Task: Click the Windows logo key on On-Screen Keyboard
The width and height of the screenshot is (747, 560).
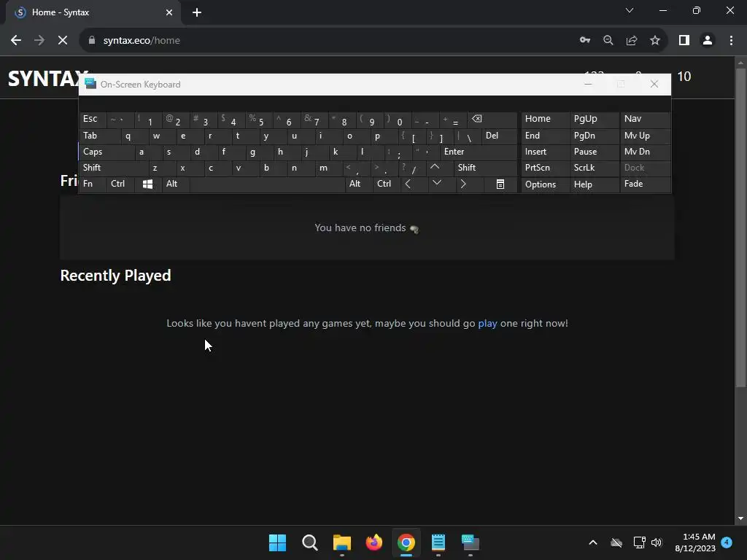Action: tap(147, 184)
